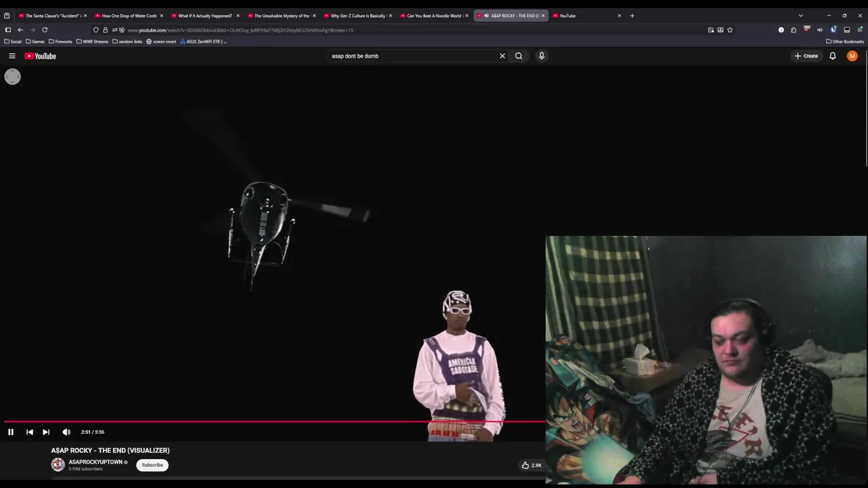Open the ASAPROCKYUPTOWN channel avatar

point(58,465)
